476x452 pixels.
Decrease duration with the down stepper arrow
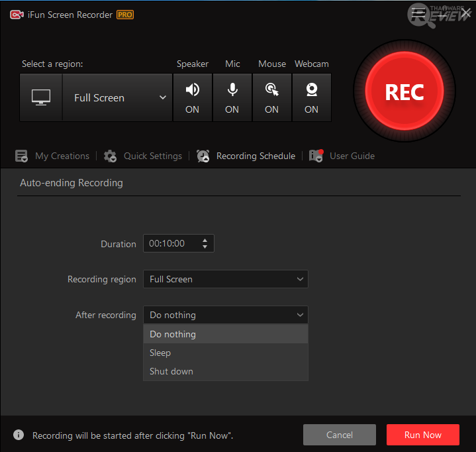(x=205, y=247)
